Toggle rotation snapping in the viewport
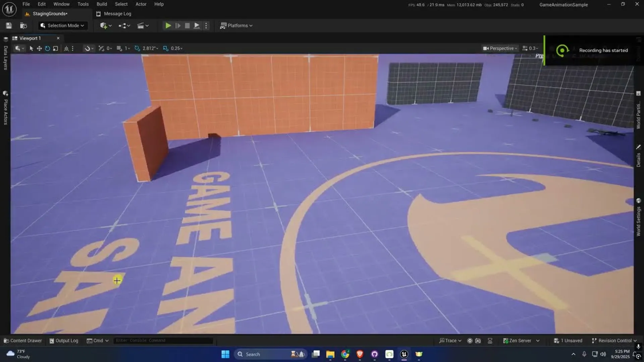This screenshot has height=362, width=644. 137,48
